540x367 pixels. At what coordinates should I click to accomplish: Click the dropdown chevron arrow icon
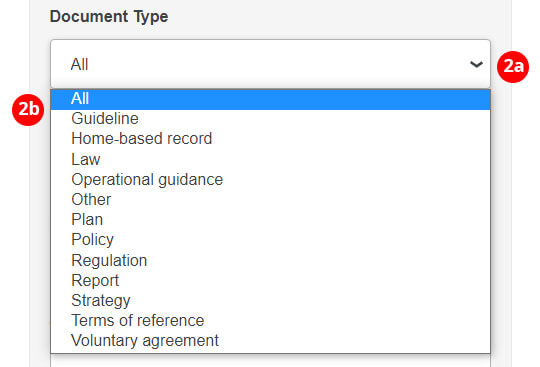[x=476, y=64]
